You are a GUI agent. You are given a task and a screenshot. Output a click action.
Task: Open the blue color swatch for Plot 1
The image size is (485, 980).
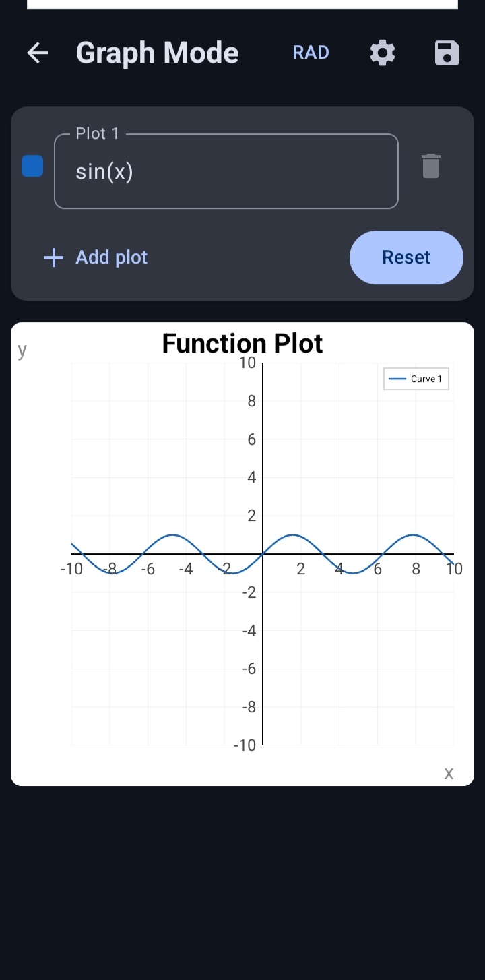pos(32,166)
